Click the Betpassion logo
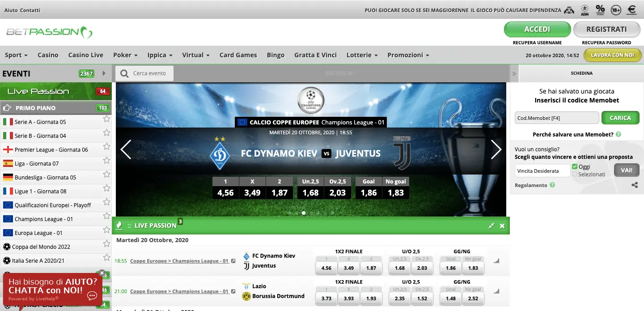 (x=49, y=32)
